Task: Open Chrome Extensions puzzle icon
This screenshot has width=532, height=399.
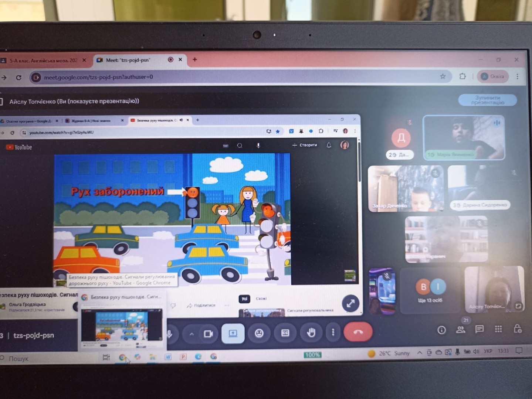Action: tap(462, 76)
